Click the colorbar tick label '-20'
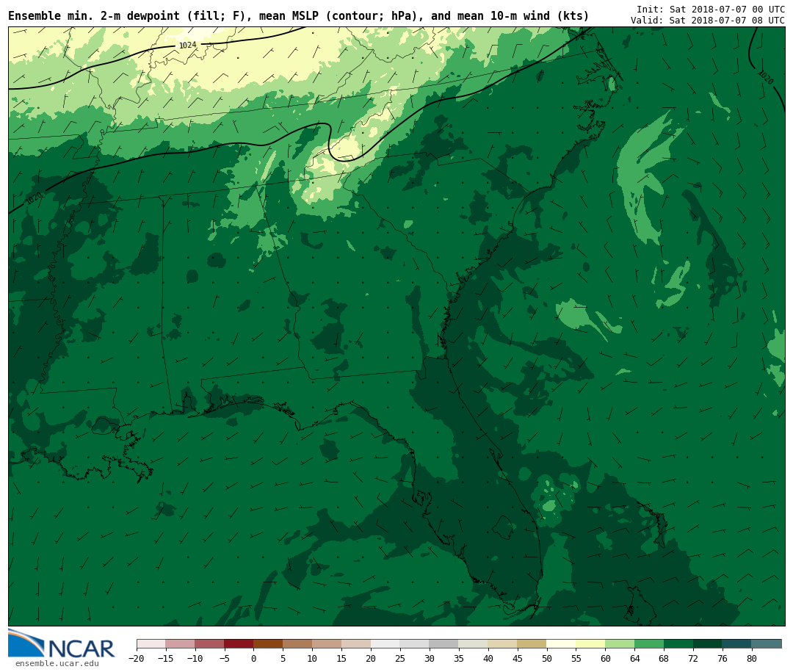 point(136,659)
